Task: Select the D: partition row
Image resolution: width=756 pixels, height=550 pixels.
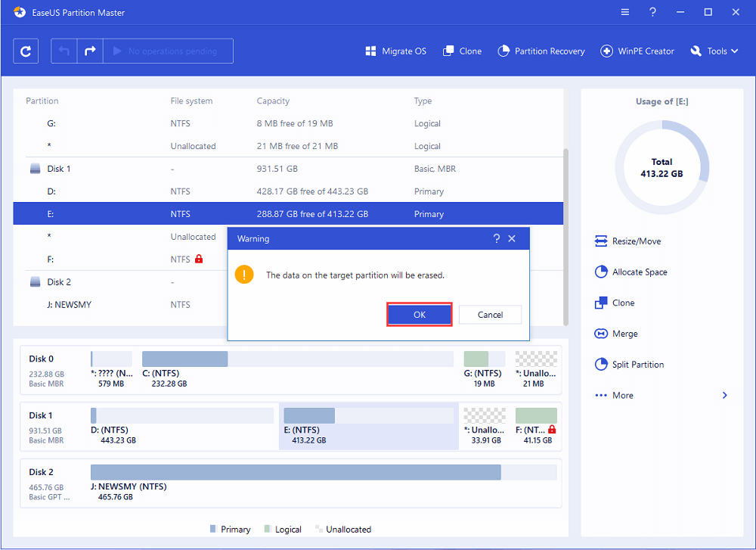Action: (x=288, y=191)
